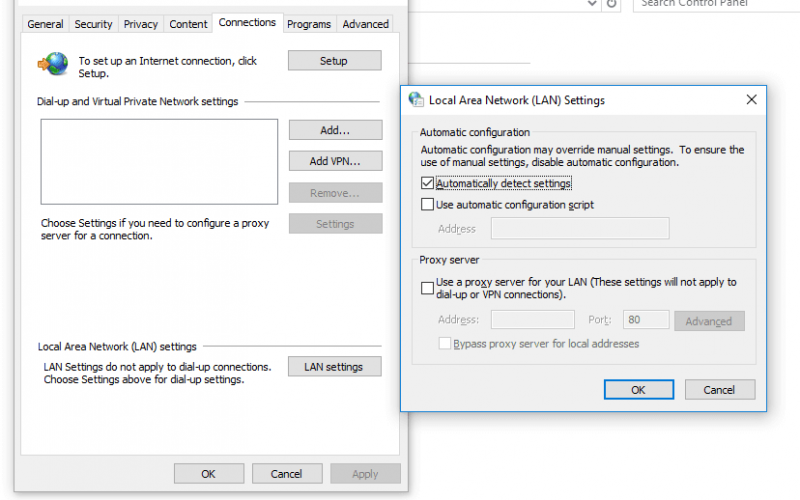Open the Security tab
This screenshot has width=800, height=500.
pos(93,24)
